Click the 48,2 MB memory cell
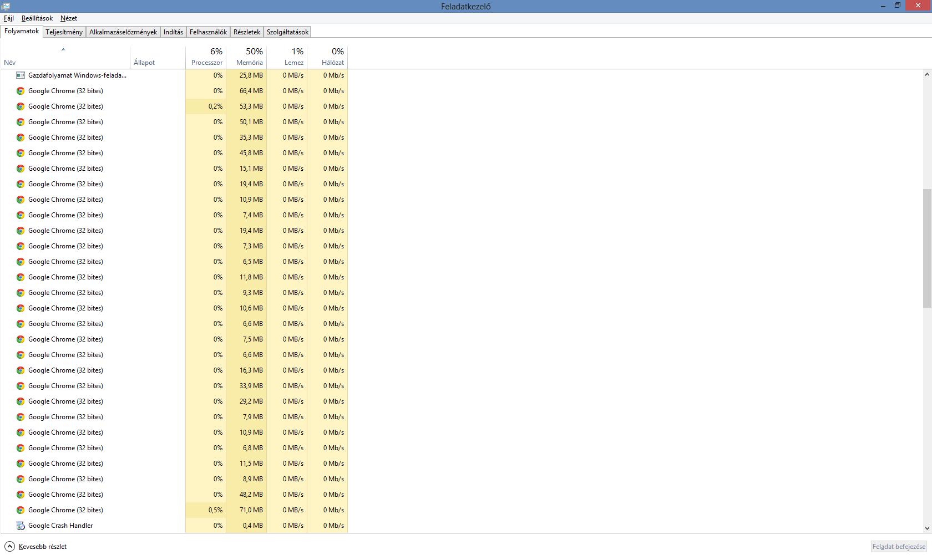Viewport: 932px width, 560px height. (246, 495)
